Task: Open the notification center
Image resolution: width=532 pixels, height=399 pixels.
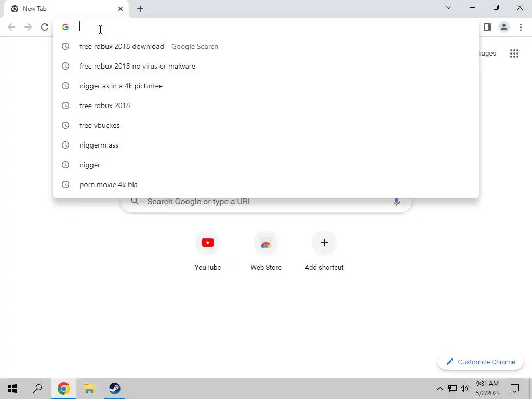Action: tap(515, 389)
